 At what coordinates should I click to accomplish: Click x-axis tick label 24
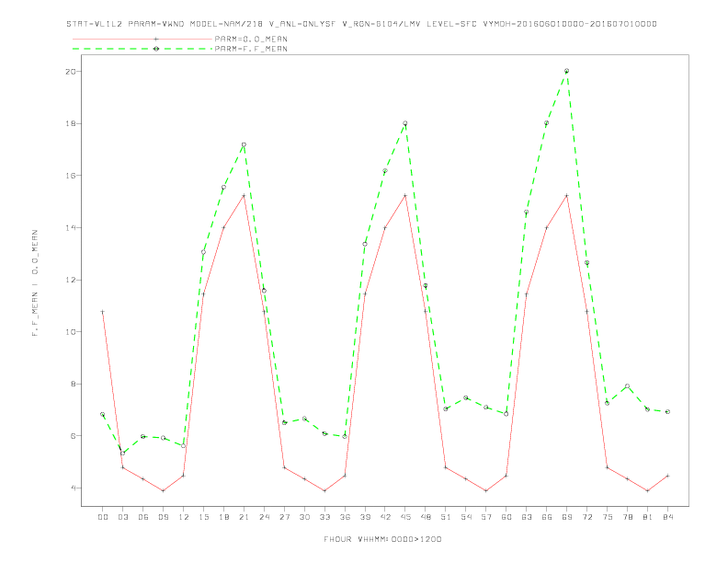tap(264, 517)
